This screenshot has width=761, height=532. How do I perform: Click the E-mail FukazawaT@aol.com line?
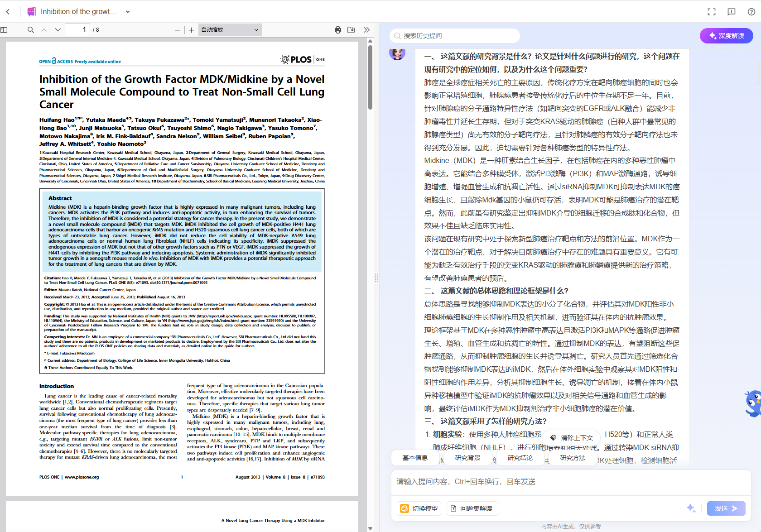click(69, 353)
